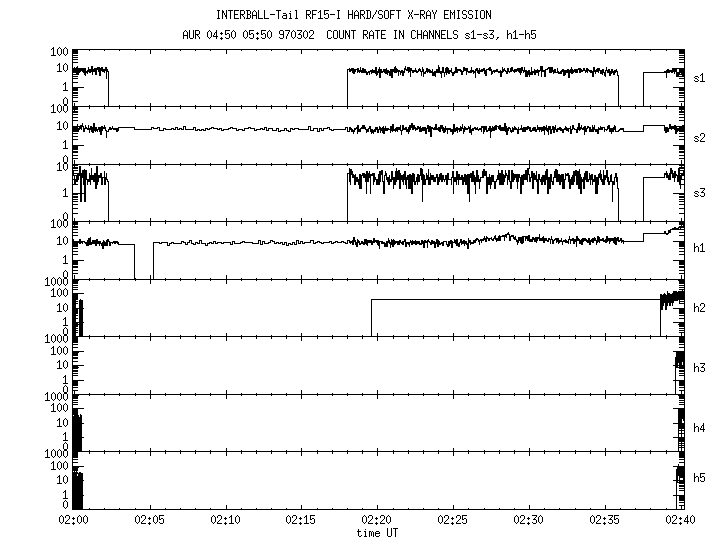Viewport: 720px width, 550px height.
Task: Click the h3 channel label
Action: click(699, 368)
